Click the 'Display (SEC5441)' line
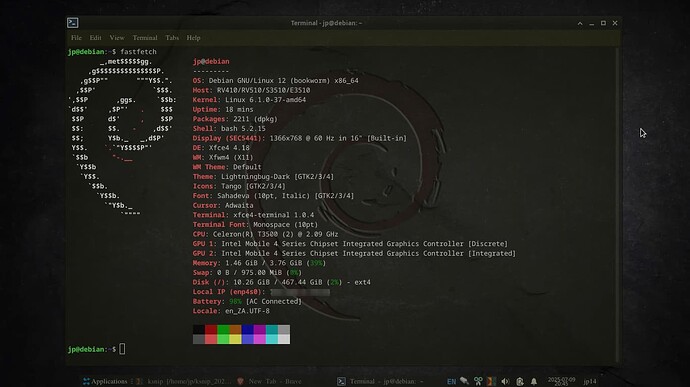The height and width of the screenshot is (387, 690). 300,138
